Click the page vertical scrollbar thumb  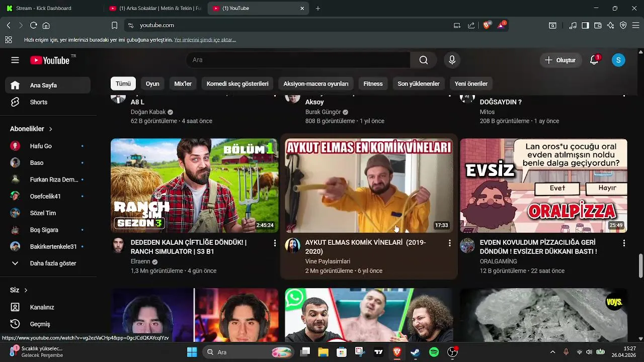[640, 265]
